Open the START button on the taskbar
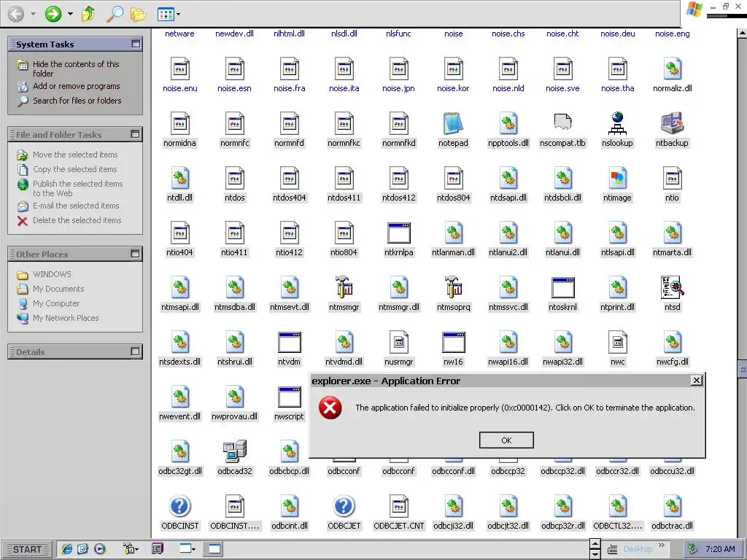This screenshot has width=747, height=560. pyautogui.click(x=27, y=549)
